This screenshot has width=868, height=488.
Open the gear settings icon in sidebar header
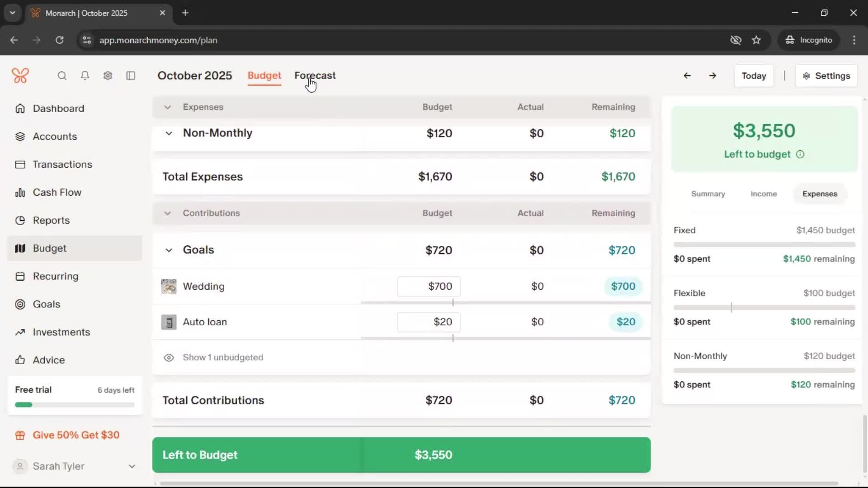point(108,76)
